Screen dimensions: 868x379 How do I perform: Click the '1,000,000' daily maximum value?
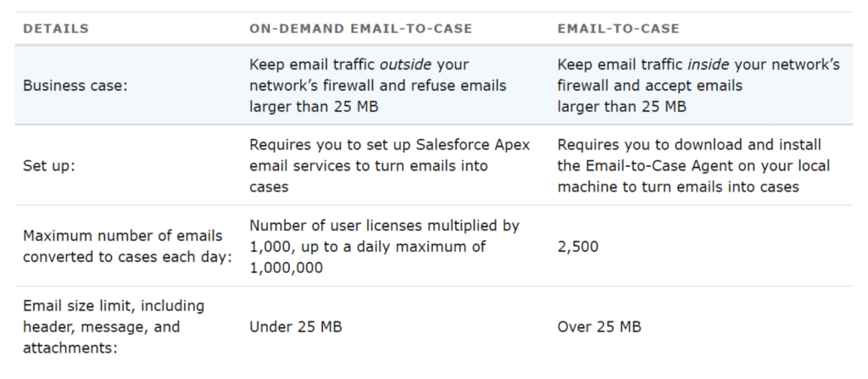tap(287, 268)
